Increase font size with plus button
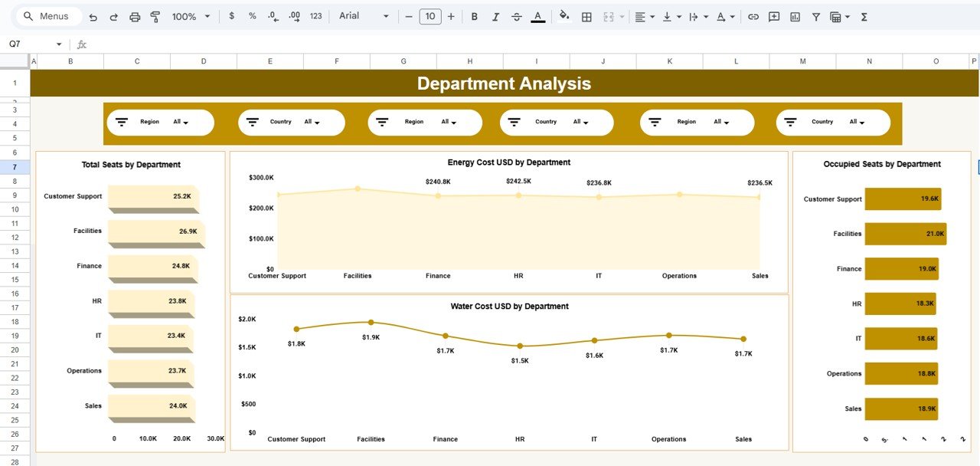980x466 pixels. coord(450,15)
